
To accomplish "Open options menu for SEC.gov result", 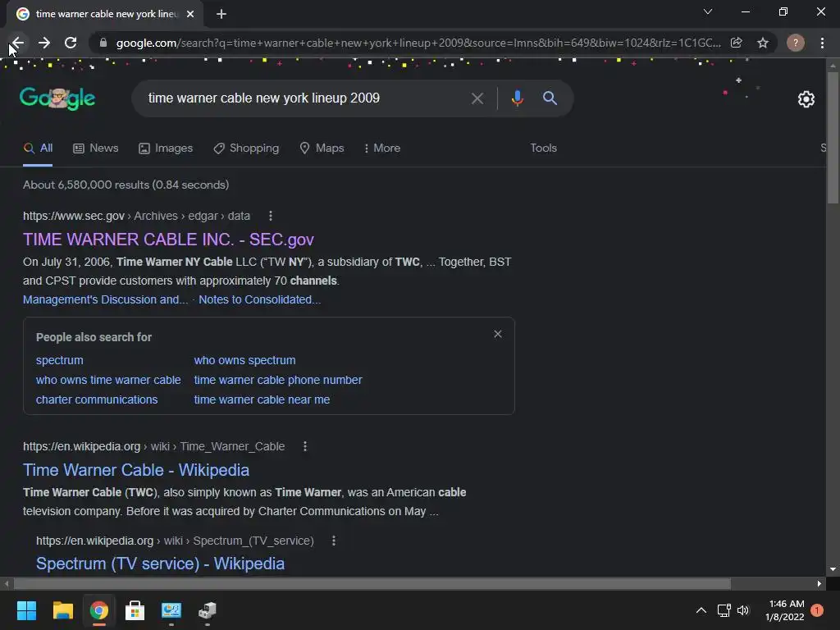I will (x=271, y=216).
